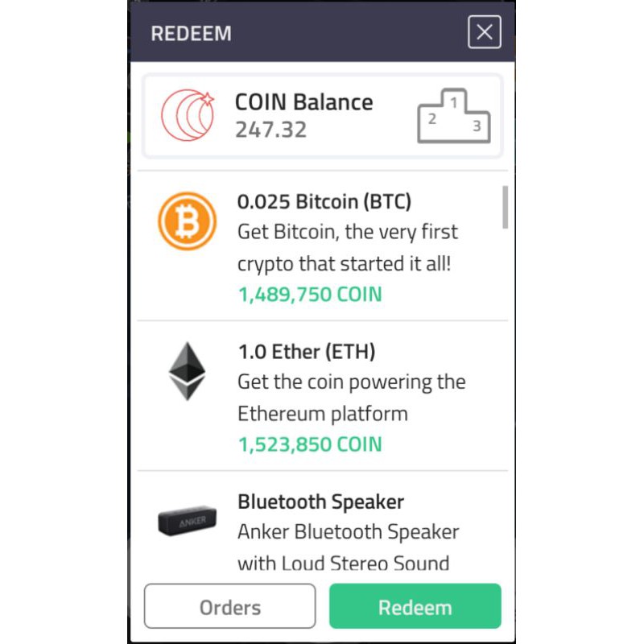Viewport: 644px width, 644px height.
Task: Select the Ethereum diamond icon
Action: coord(188,371)
